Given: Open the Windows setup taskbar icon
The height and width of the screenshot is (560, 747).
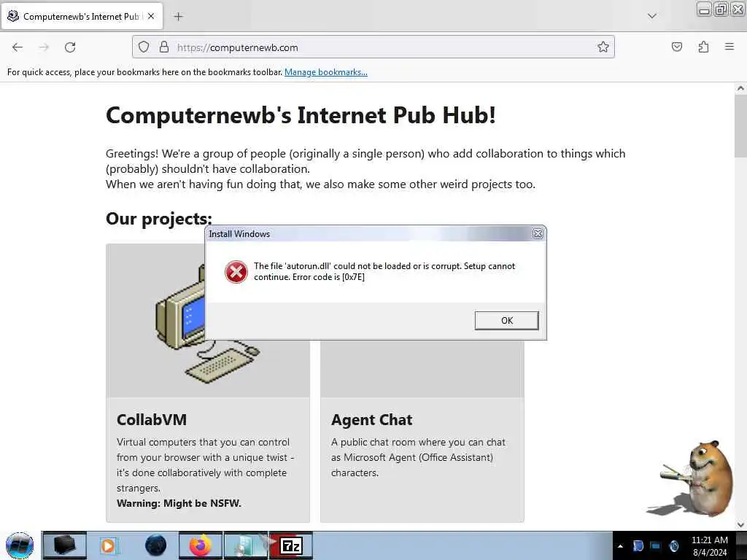Looking at the screenshot, I should [247, 545].
